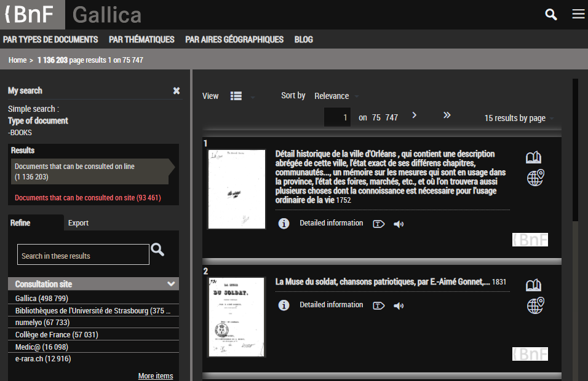
Task: Select Documents that can be consulted on site
Action: pyautogui.click(x=88, y=198)
